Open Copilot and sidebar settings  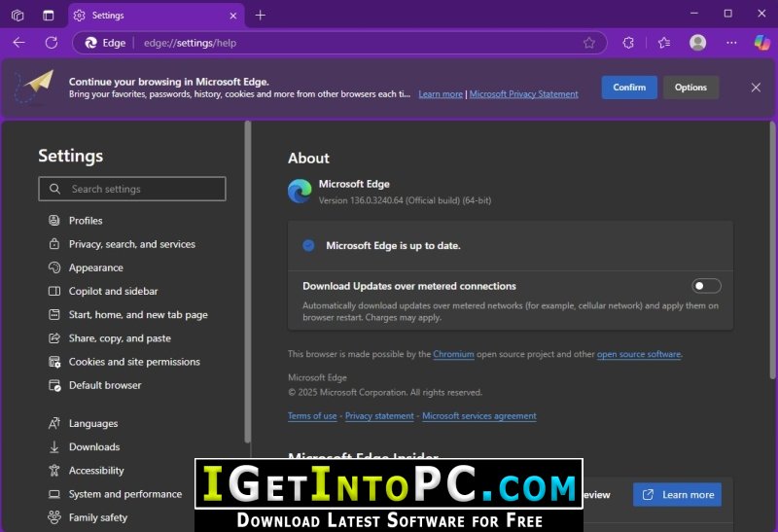tap(113, 292)
